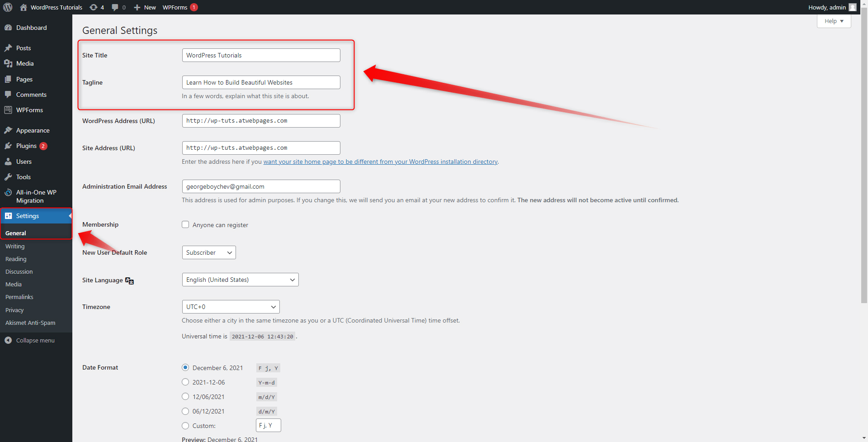Open Akismet Anti-Spam settings
This screenshot has height=442, width=868.
[x=30, y=323]
